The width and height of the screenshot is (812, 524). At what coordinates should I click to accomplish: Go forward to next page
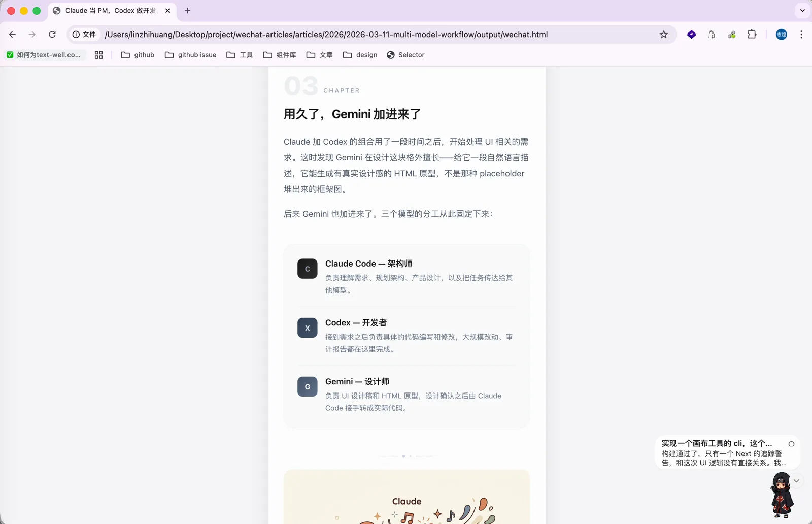(32, 35)
